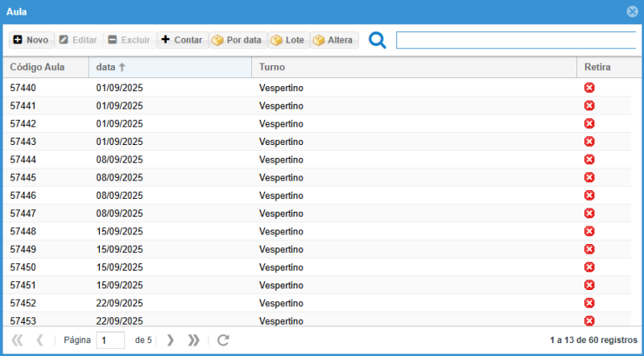
Task: Close the Aula window
Action: pos(632,11)
